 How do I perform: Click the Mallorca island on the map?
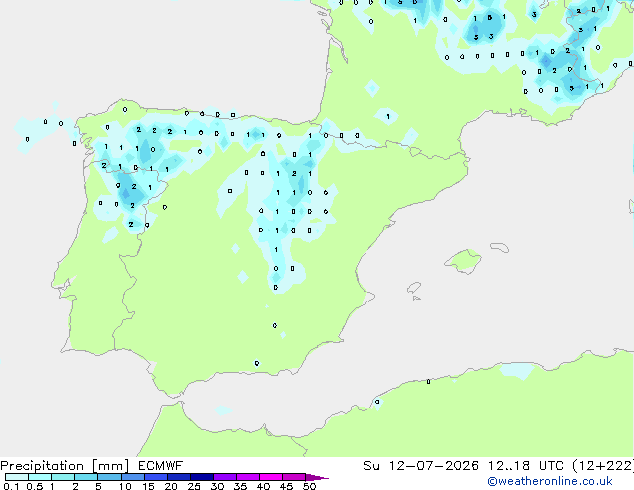(x=463, y=261)
